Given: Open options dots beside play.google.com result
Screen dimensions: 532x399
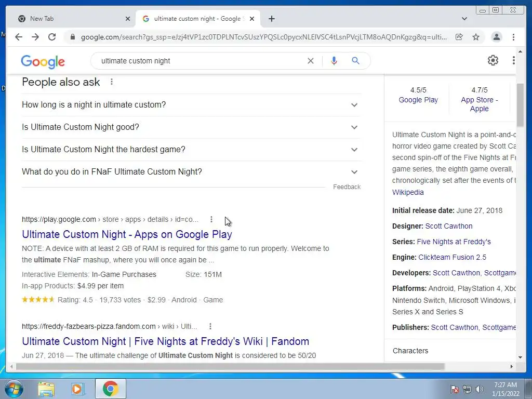Looking at the screenshot, I should coord(211,220).
